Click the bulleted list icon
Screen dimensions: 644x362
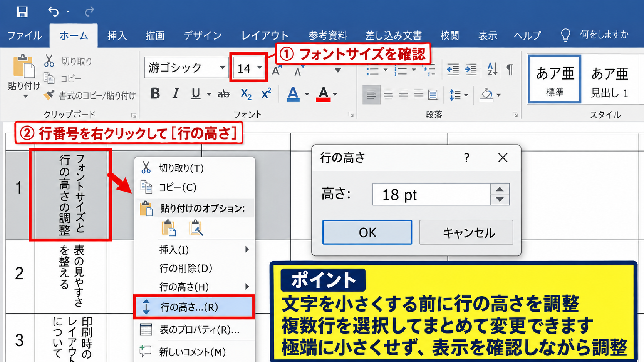(x=372, y=70)
